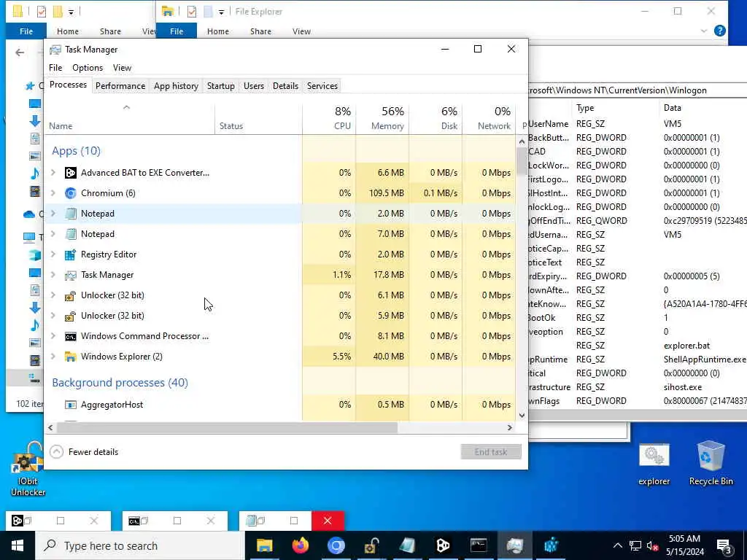Open File Explorer from the taskbar
The width and height of the screenshot is (747, 560).
[x=264, y=545]
